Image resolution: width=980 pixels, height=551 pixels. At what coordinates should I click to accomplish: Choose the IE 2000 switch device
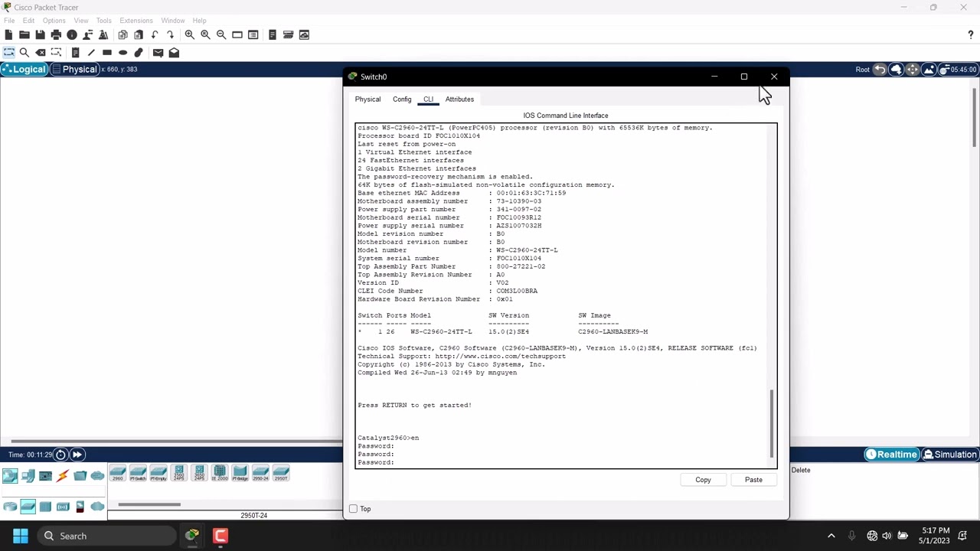click(220, 473)
